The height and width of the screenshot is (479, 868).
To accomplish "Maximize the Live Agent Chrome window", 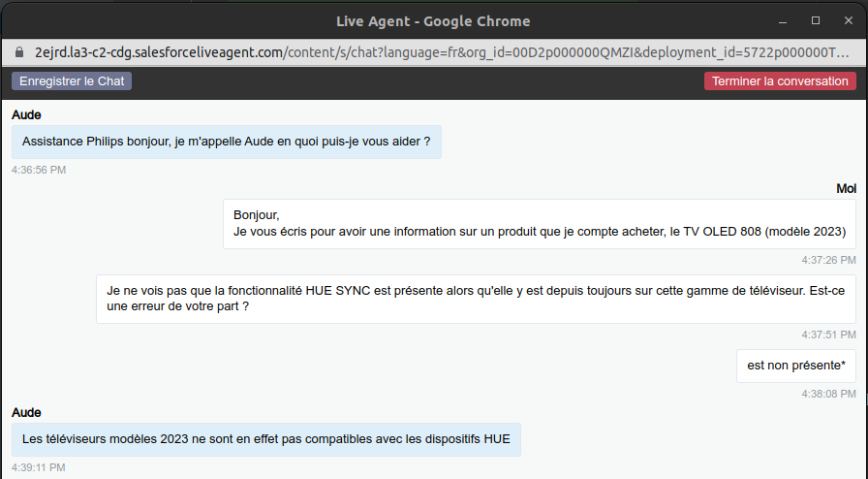I will [816, 20].
